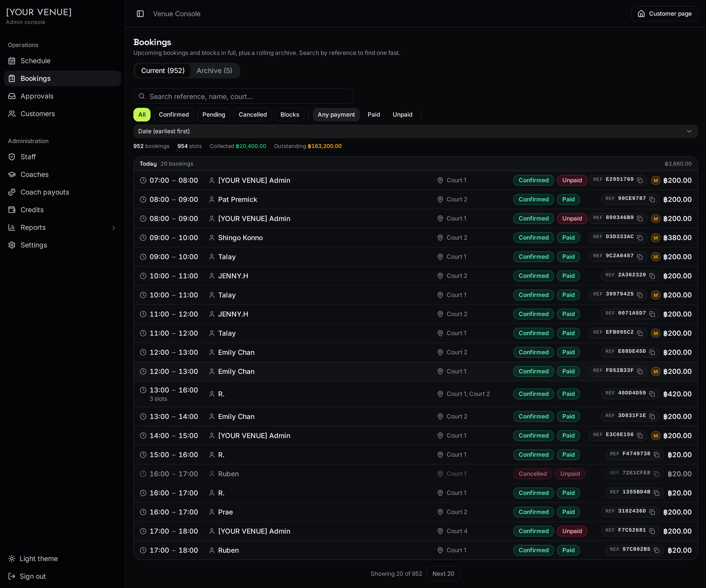Load the Next 20 bookings

[x=443, y=574]
